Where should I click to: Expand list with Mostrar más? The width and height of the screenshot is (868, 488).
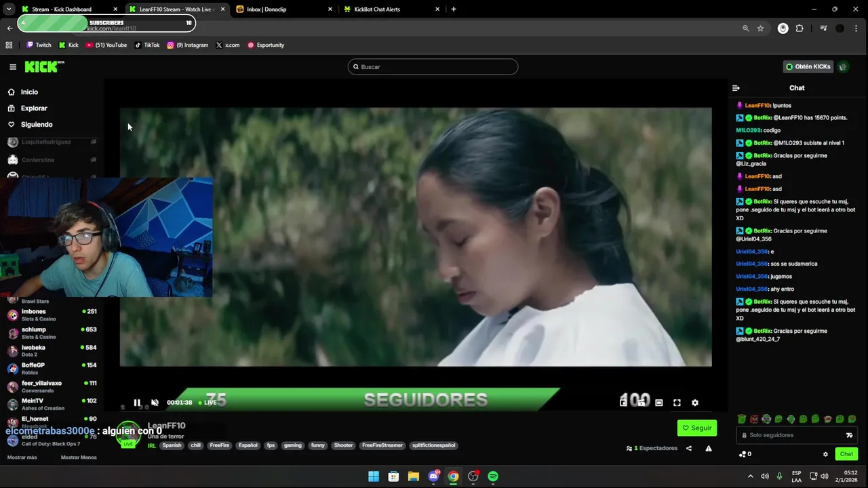coord(22,457)
